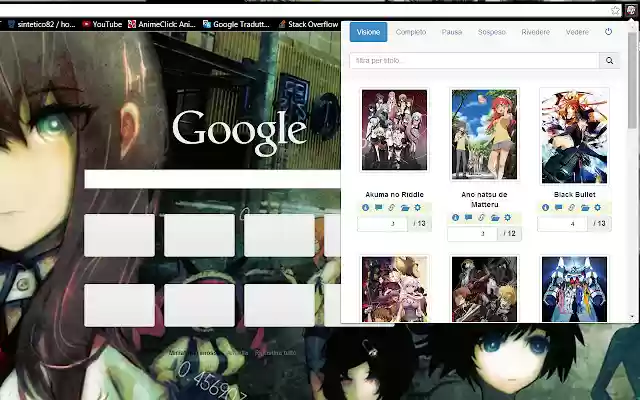Screen dimensions: 640x400
Task: Click the Black Bullet cover image
Action: (574, 137)
